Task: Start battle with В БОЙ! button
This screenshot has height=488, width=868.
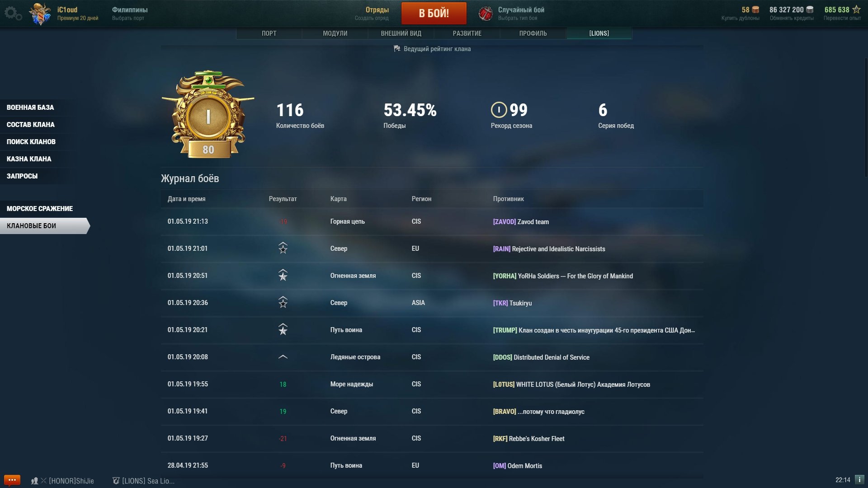Action: 434,13
